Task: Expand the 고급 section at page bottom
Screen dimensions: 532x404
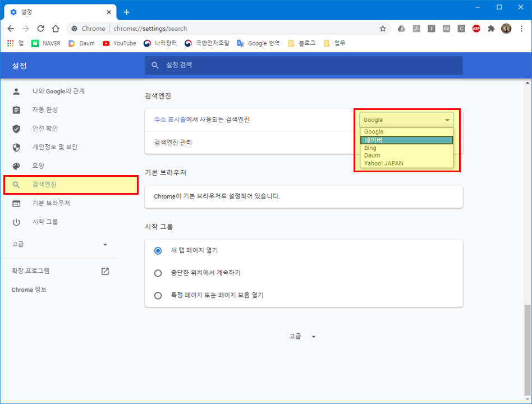Action: [302, 336]
